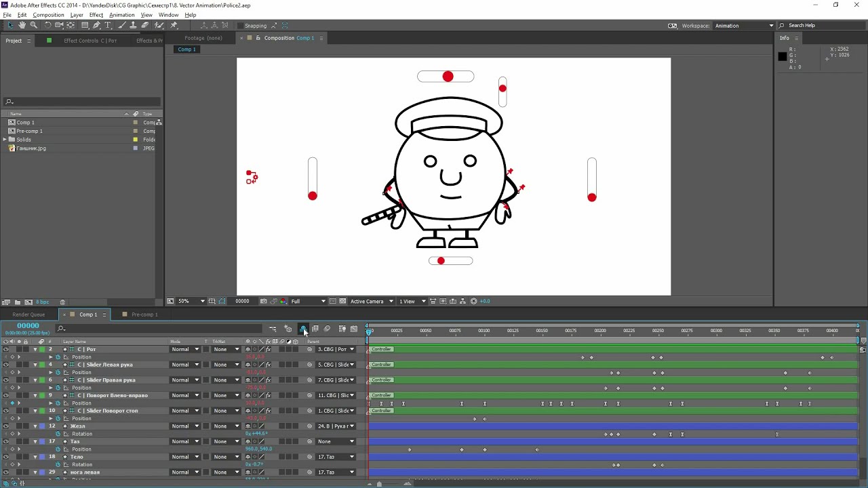Open the '1 View' layout dropdown
This screenshot has height=488, width=868.
412,301
